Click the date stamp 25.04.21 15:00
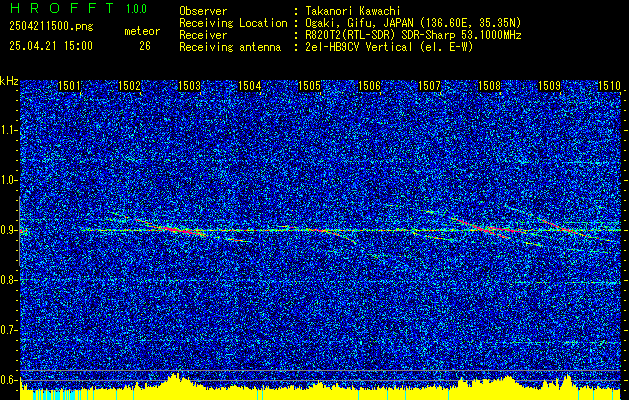The image size is (629, 400). pyautogui.click(x=51, y=46)
